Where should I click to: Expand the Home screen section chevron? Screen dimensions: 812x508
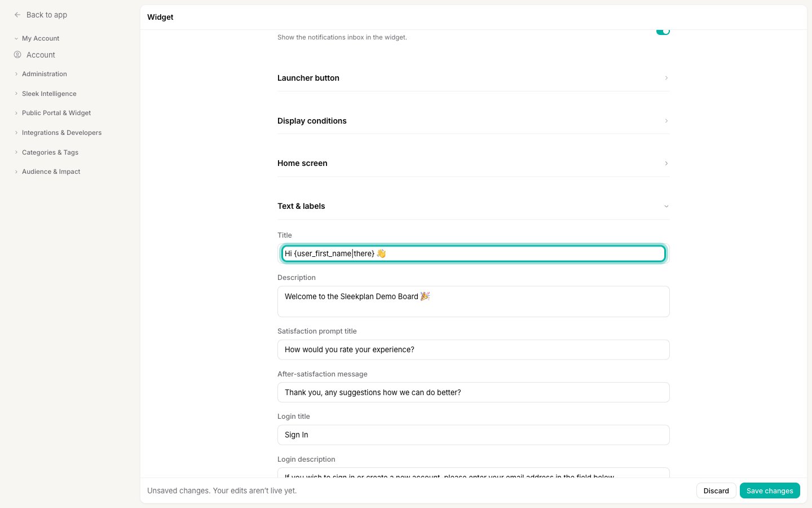666,163
